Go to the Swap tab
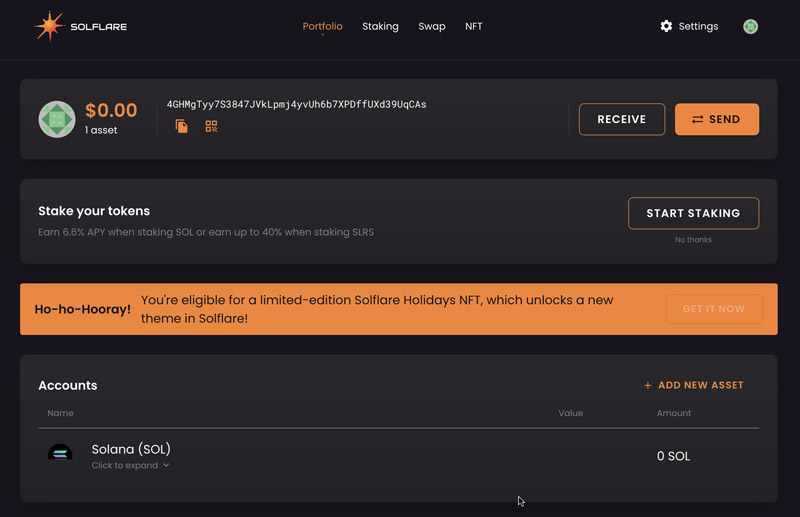 [x=432, y=26]
